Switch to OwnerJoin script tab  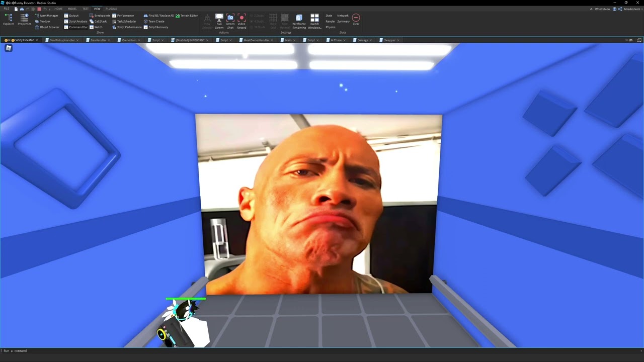pyautogui.click(x=128, y=40)
